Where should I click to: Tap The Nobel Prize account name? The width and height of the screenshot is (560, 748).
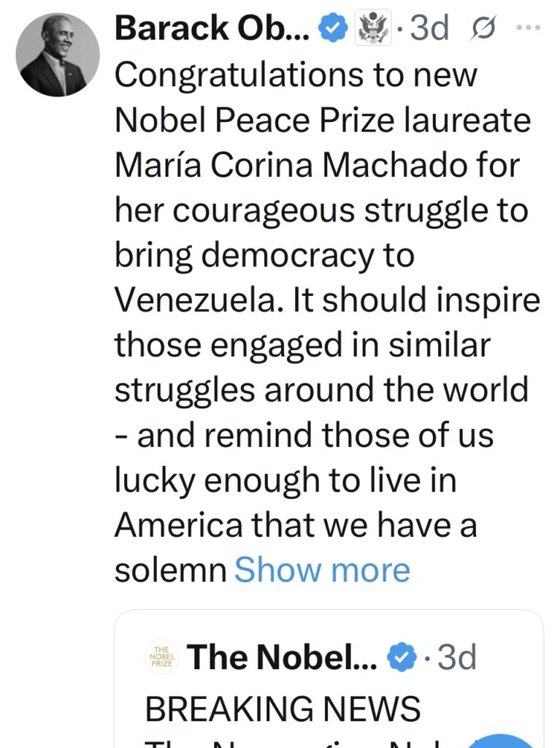[282, 657]
